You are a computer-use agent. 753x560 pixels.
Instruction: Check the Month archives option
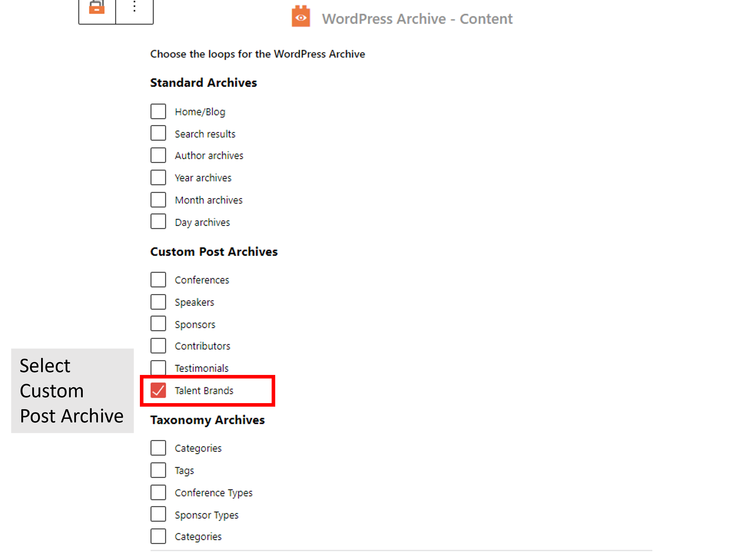pos(158,200)
